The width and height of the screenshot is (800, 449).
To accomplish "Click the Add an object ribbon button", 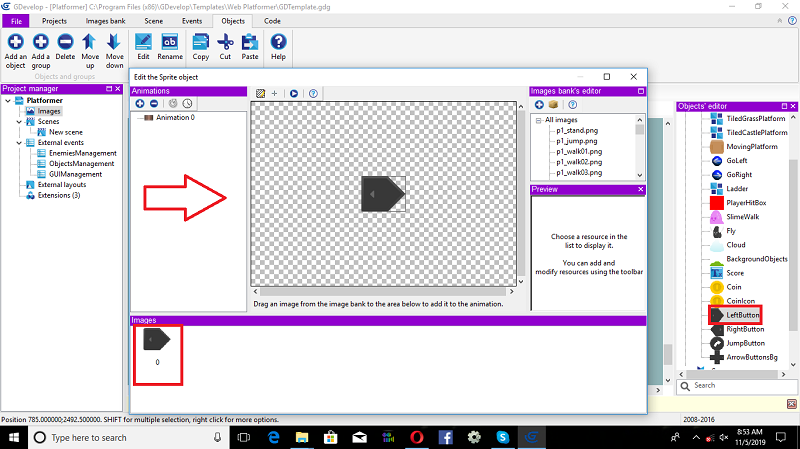I will [15, 51].
